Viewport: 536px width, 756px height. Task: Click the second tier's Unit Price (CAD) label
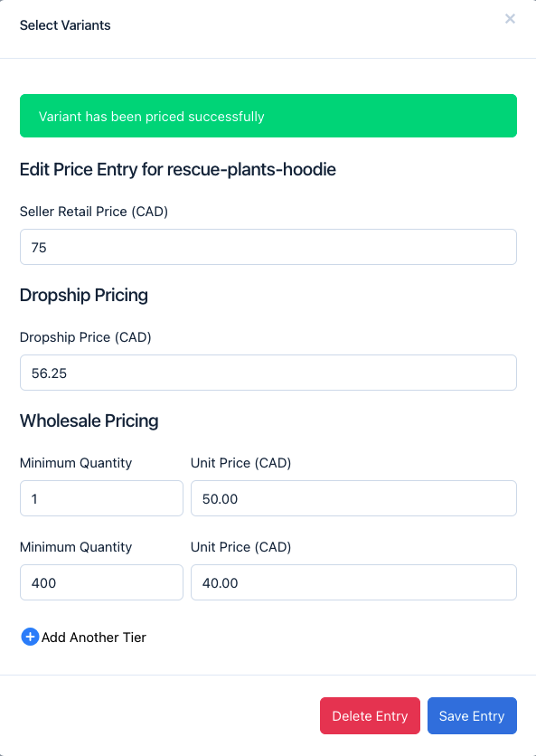click(241, 547)
